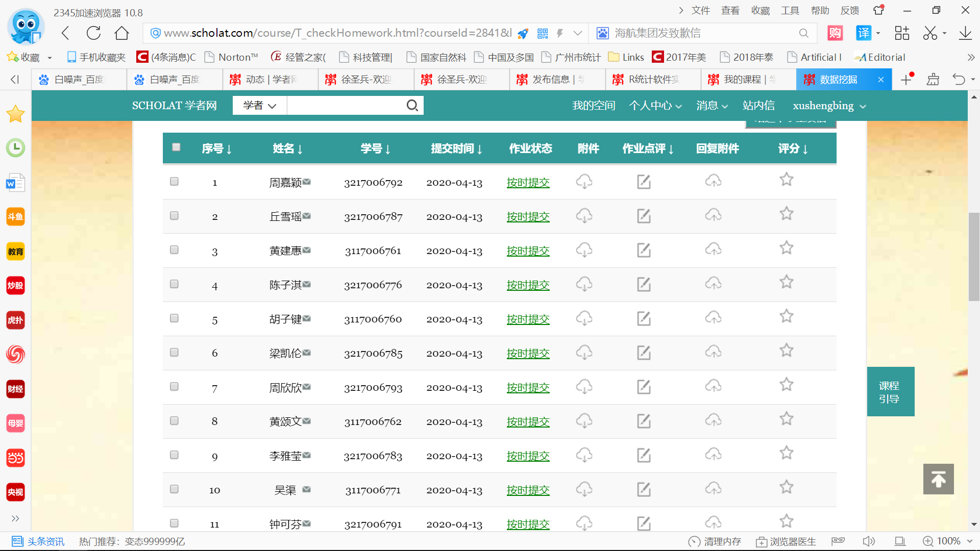This screenshot has width=980, height=551.
Task: Open the browser home page icon
Action: pyautogui.click(x=121, y=33)
